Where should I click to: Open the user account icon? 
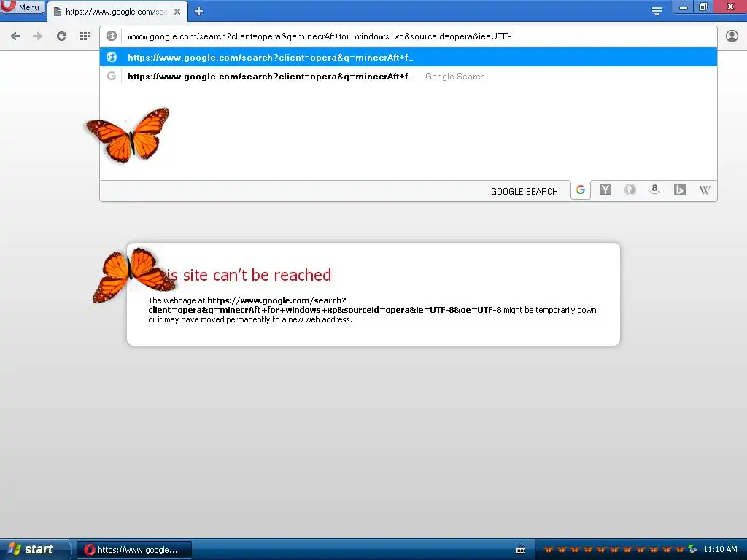732,36
